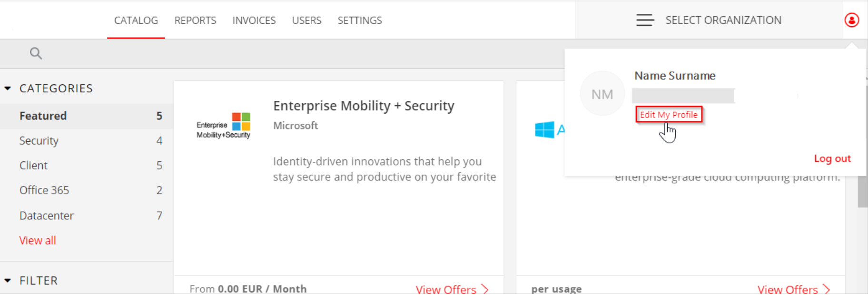Collapse the Categories section arrow
Image resolution: width=868 pixels, height=295 pixels.
pos(8,88)
